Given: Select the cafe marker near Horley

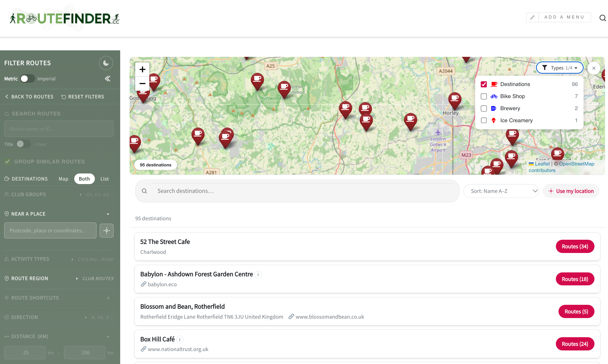Looking at the screenshot, I should [455, 101].
